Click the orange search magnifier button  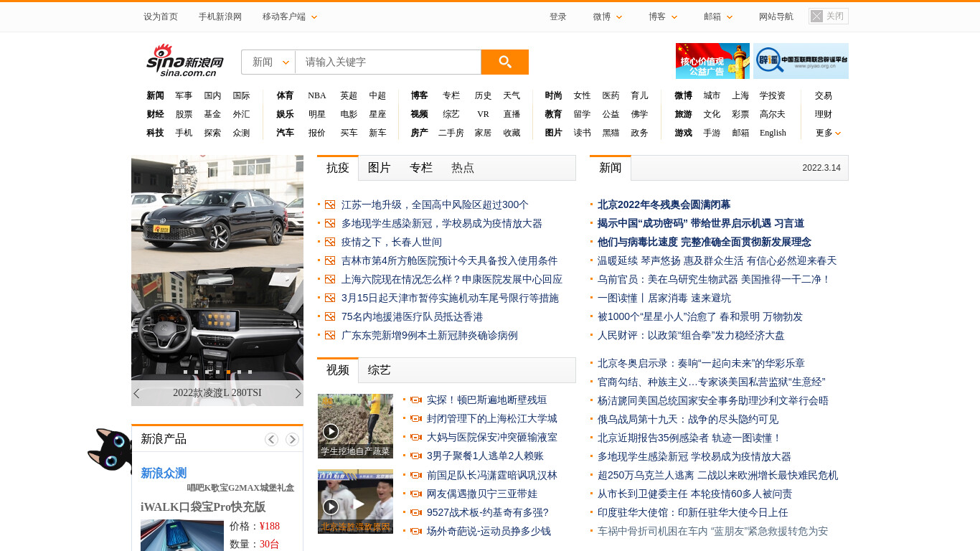(504, 62)
